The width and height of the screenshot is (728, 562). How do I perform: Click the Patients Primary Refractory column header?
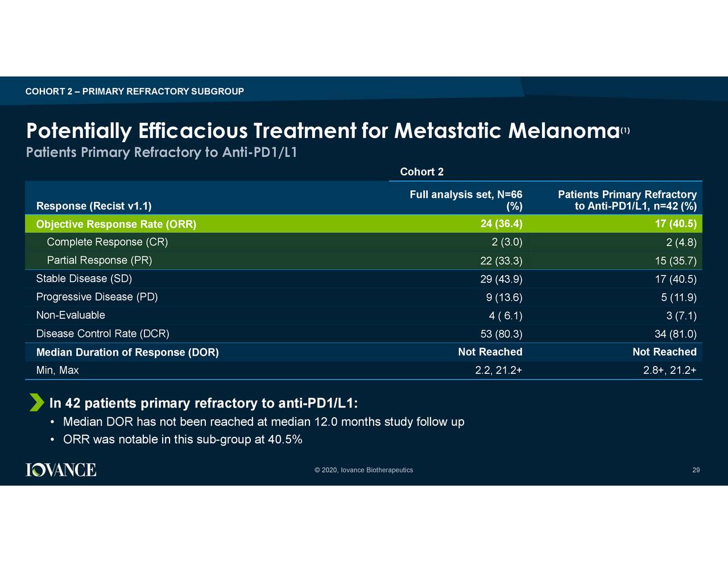pyautogui.click(x=627, y=200)
